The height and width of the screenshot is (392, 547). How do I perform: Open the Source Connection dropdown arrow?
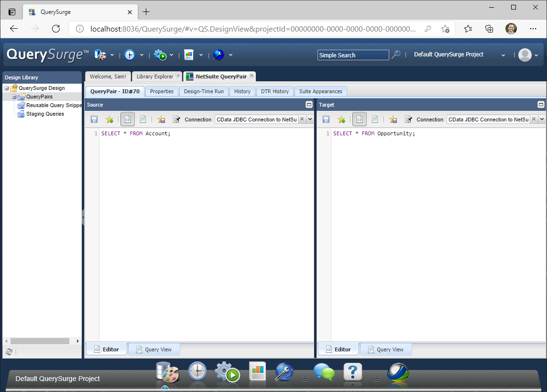click(310, 120)
